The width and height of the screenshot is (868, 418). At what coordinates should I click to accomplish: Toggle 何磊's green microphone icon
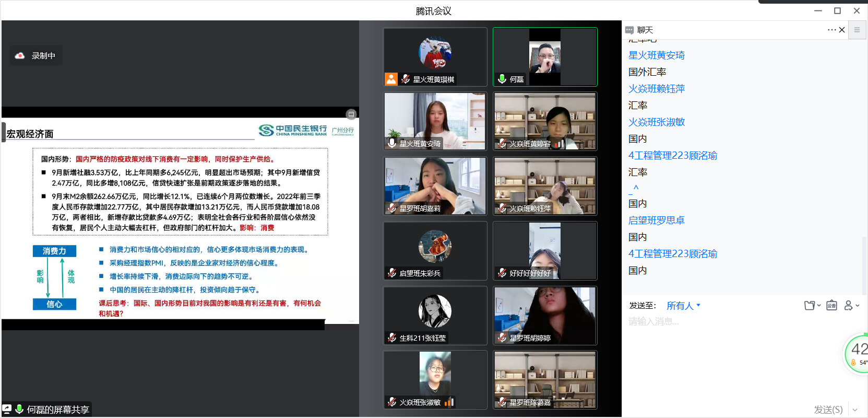point(502,79)
